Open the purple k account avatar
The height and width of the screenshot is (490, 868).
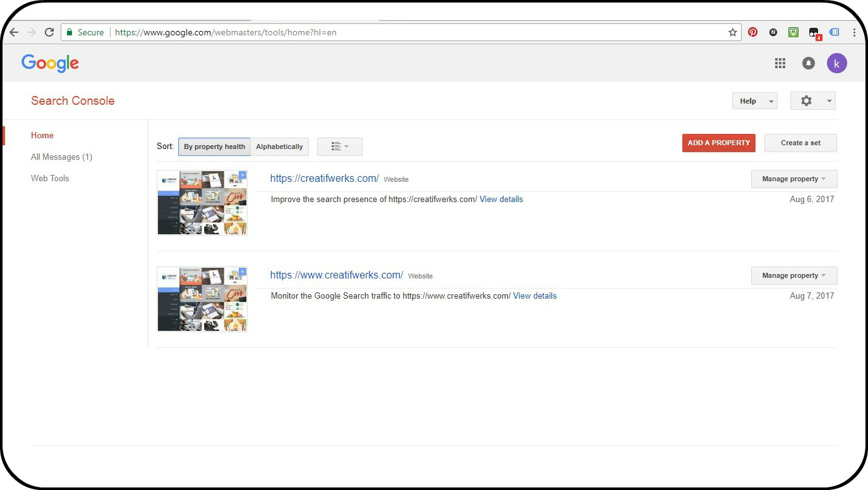click(837, 63)
